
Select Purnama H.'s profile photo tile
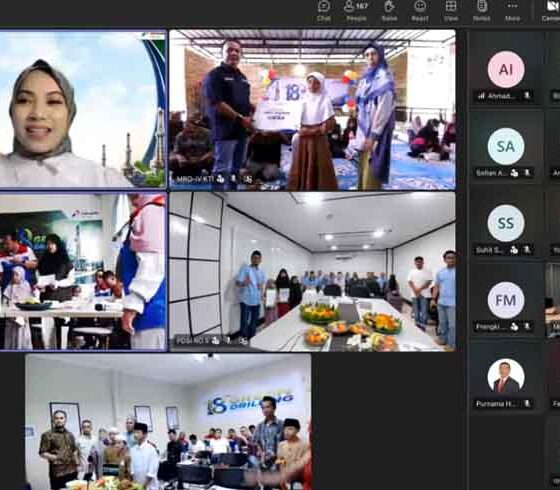[x=506, y=377]
